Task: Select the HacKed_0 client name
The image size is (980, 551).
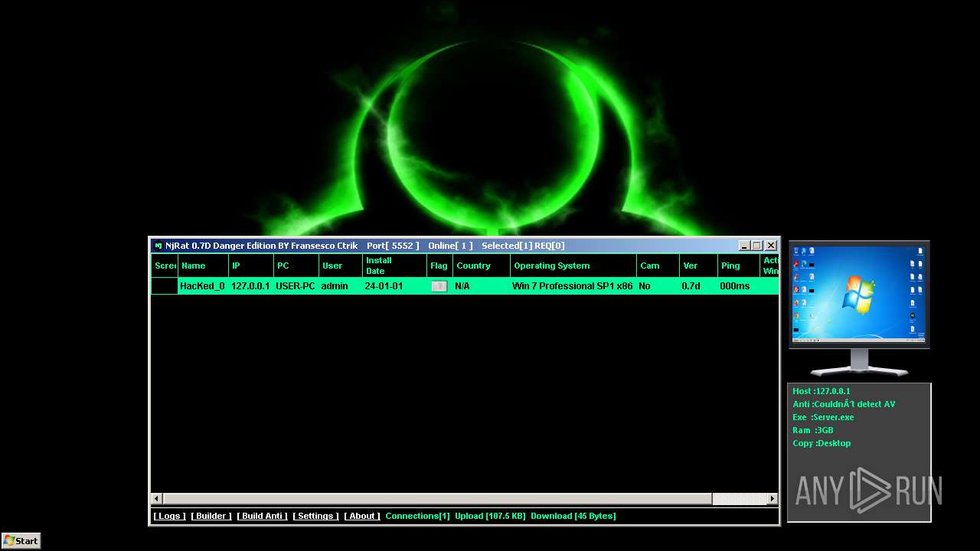Action: coord(202,286)
